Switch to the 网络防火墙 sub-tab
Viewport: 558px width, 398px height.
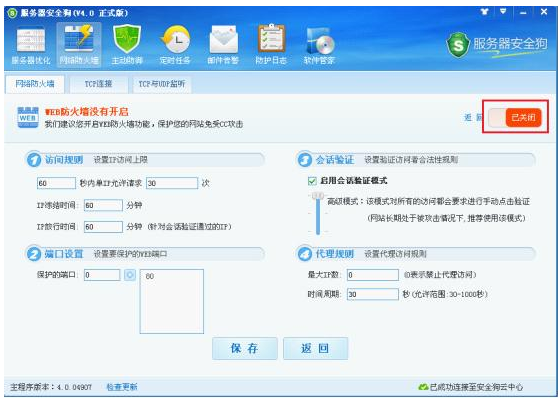[x=35, y=84]
